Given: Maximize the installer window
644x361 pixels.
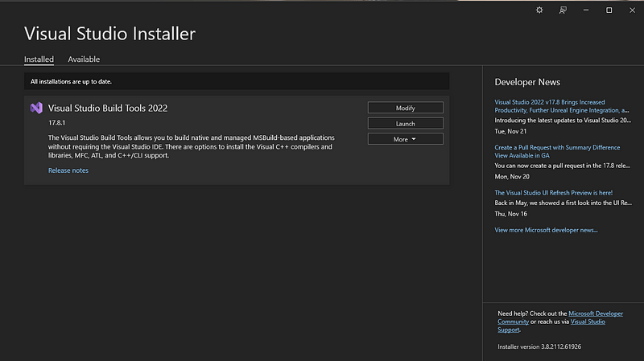Looking at the screenshot, I should (609, 10).
